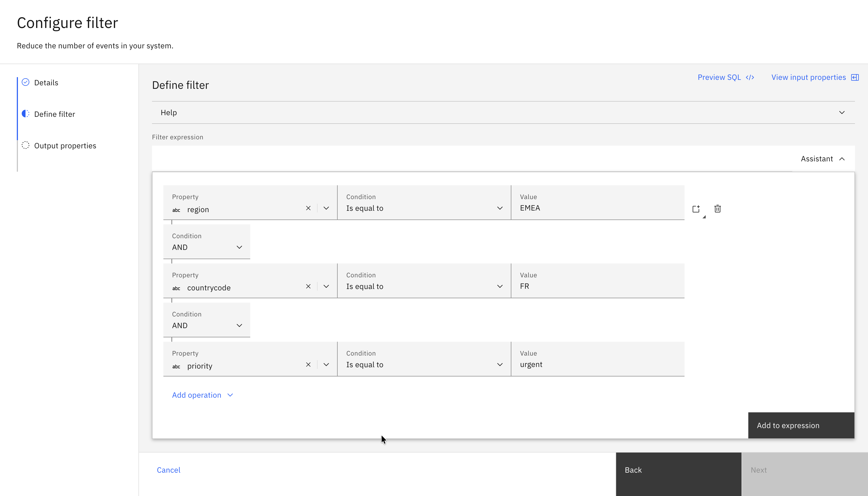The image size is (868, 496).
Task: Click the View input properties panel icon
Action: click(855, 77)
